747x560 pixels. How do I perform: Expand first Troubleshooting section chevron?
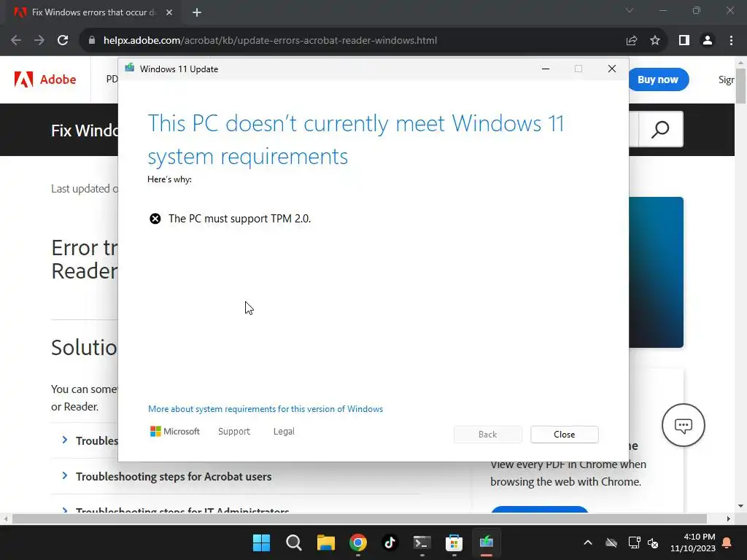[65, 440]
